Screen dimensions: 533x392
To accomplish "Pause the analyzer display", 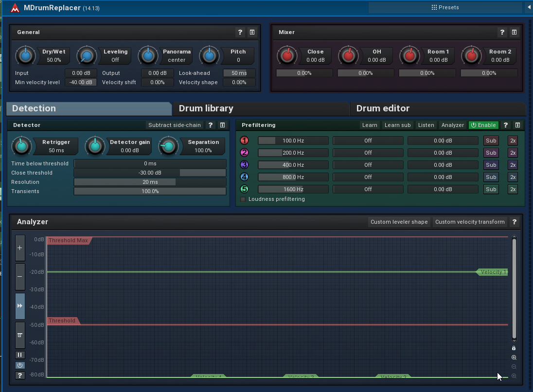I will 20,355.
